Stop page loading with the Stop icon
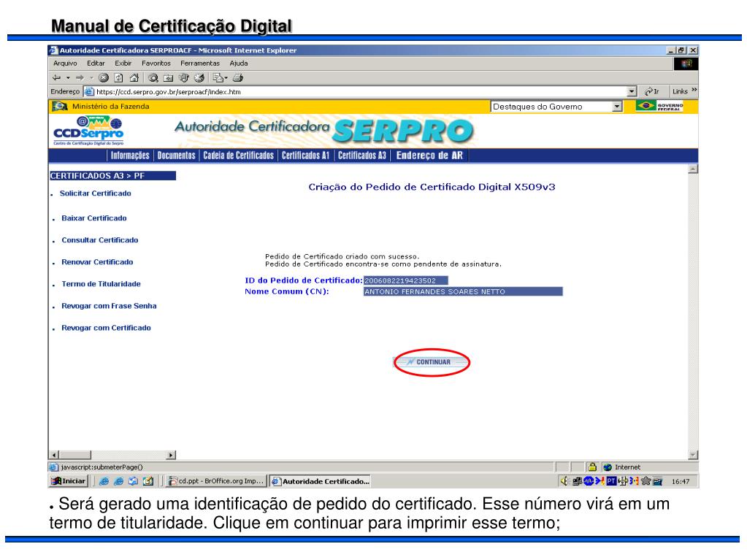747x560 pixels. [x=104, y=77]
